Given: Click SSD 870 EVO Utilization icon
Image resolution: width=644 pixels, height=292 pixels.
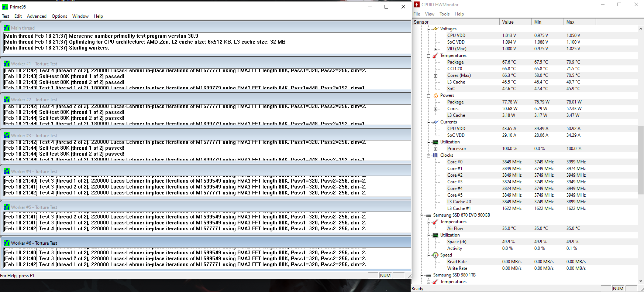Looking at the screenshot, I should coord(435,235).
